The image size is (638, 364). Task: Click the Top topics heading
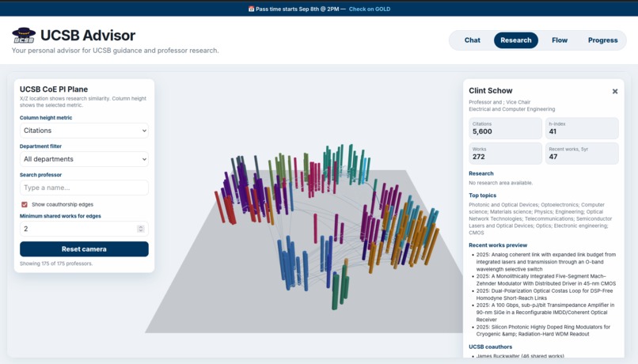483,195
